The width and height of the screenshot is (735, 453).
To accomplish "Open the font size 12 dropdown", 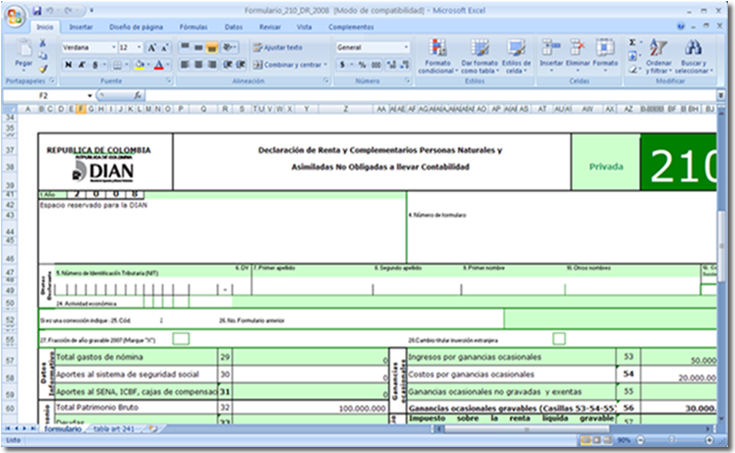I will point(139,47).
